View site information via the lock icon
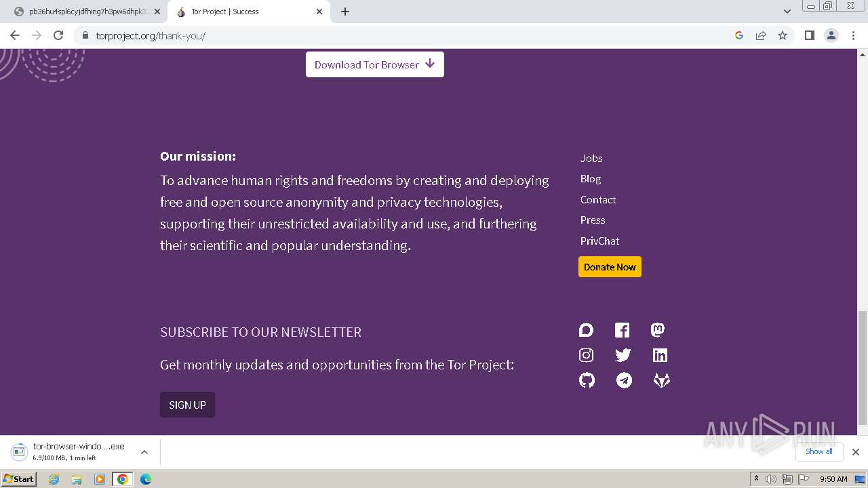 [x=85, y=35]
